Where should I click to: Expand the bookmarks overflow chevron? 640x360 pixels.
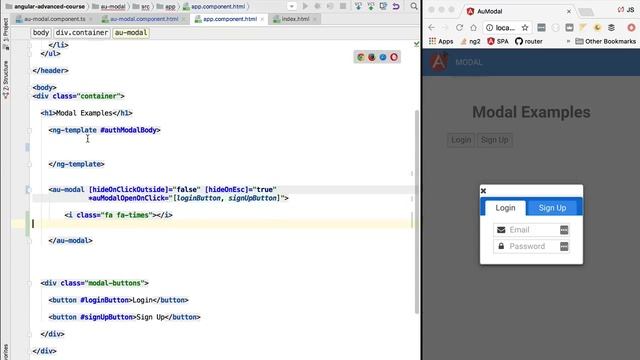568,41
